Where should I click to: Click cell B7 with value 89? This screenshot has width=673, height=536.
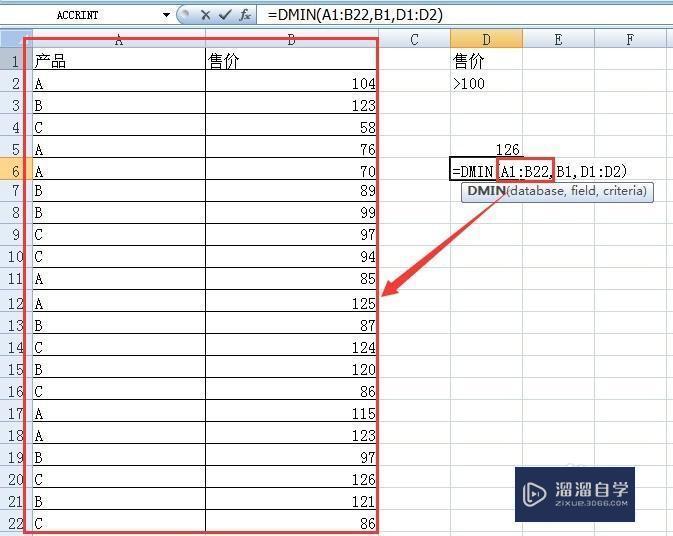pyautogui.click(x=291, y=191)
